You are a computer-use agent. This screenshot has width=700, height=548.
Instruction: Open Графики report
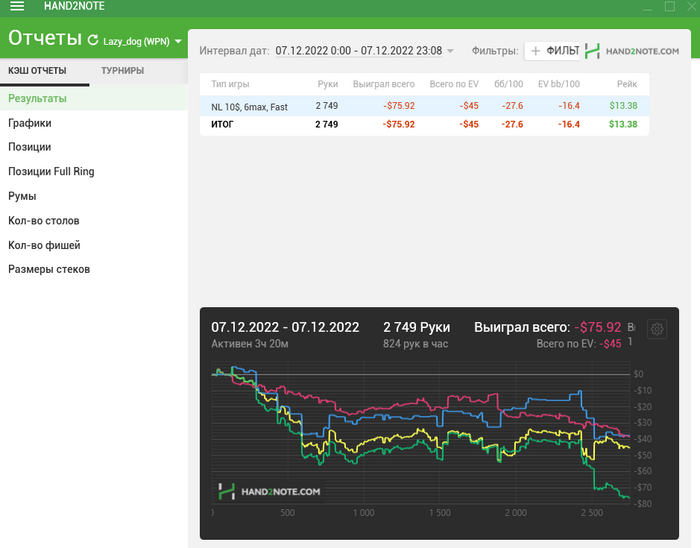point(93,123)
